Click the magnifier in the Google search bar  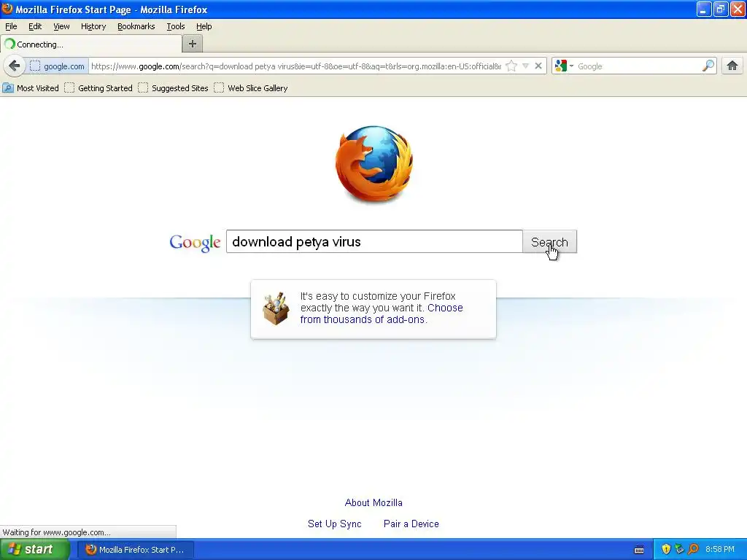click(x=708, y=66)
